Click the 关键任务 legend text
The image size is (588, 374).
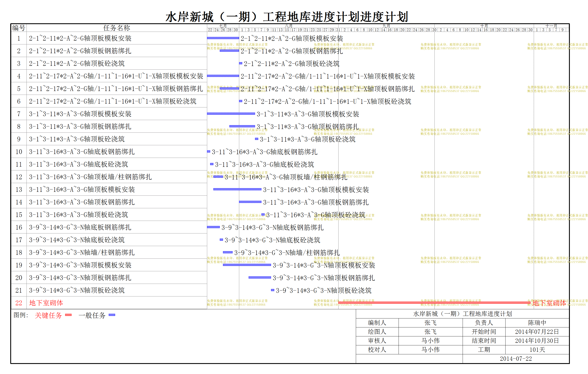click(48, 315)
